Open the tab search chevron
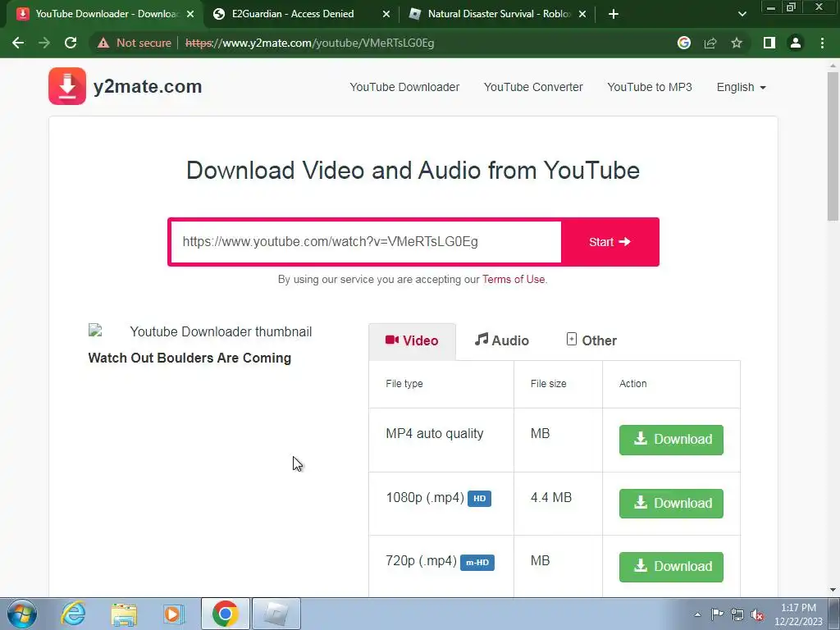 [742, 14]
